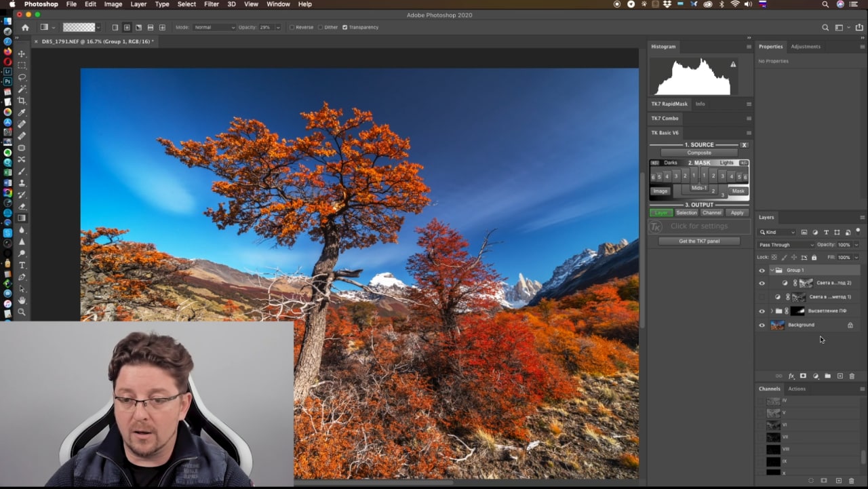Add layer mask from Layers panel bottom
The image size is (868, 489).
pyautogui.click(x=803, y=376)
